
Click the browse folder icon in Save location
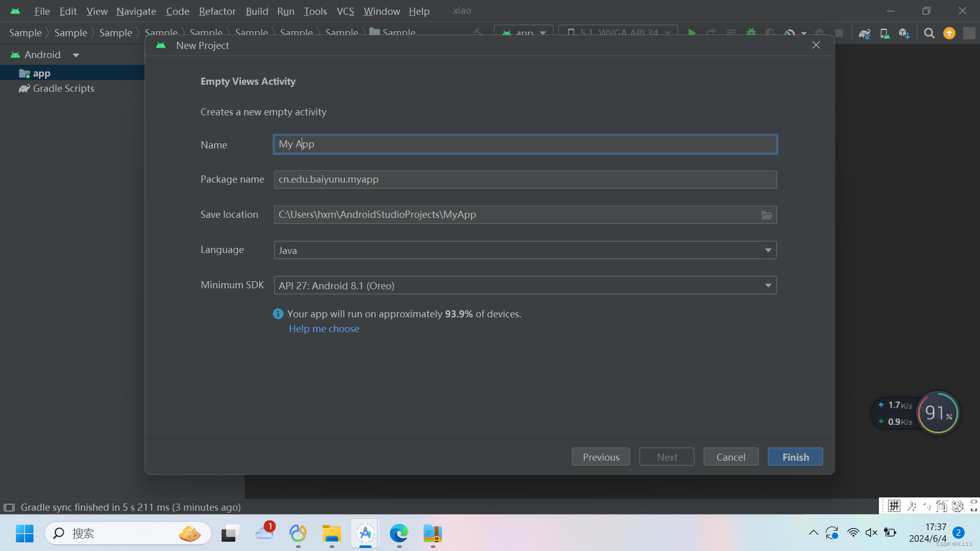(766, 215)
